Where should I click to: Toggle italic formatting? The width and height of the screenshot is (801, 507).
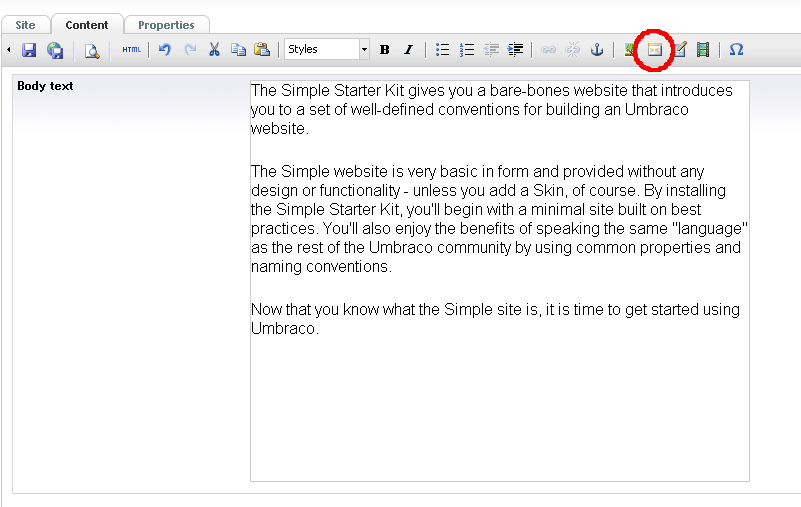click(408, 50)
